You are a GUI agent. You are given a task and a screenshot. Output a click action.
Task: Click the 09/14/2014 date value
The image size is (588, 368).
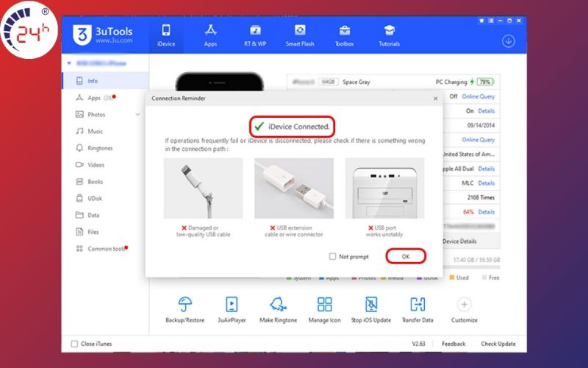click(x=481, y=125)
